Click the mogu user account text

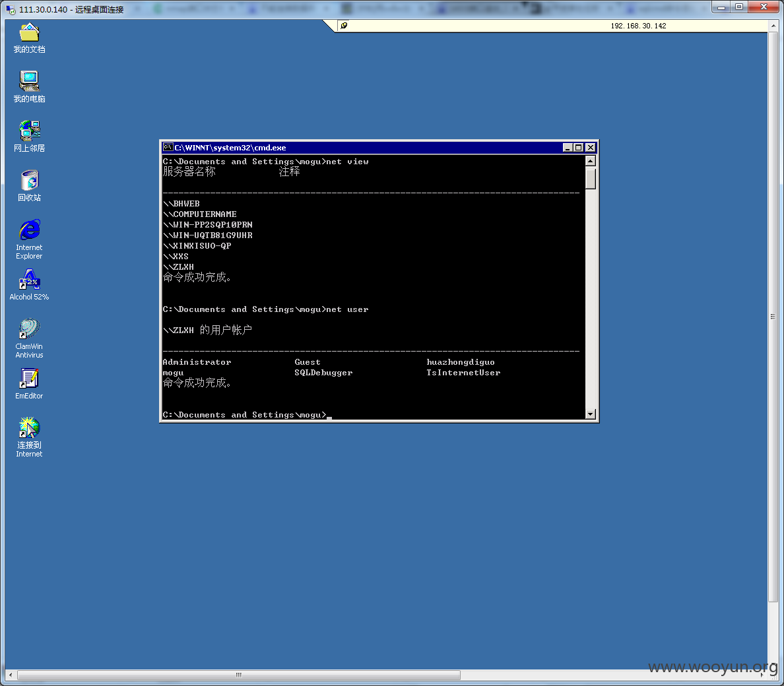coord(174,373)
